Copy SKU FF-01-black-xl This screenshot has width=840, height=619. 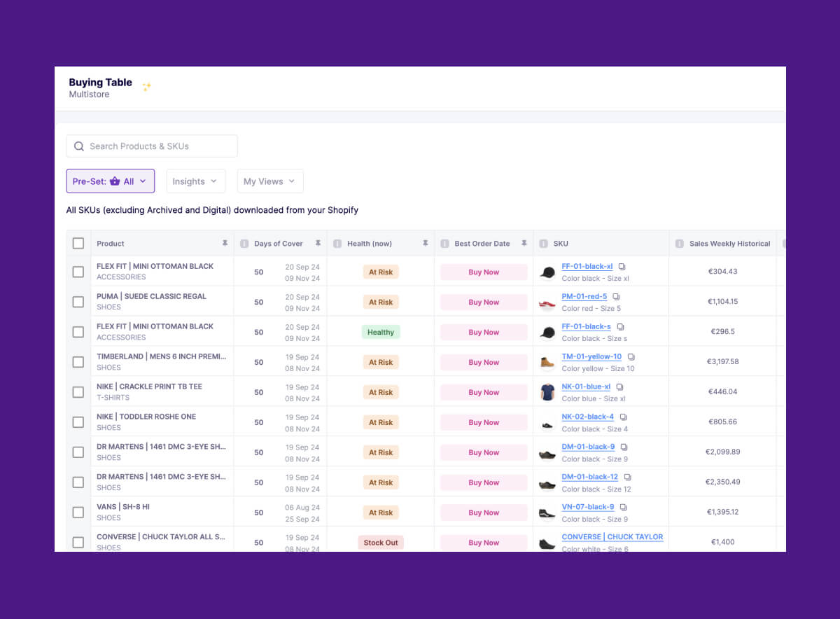coord(622,267)
